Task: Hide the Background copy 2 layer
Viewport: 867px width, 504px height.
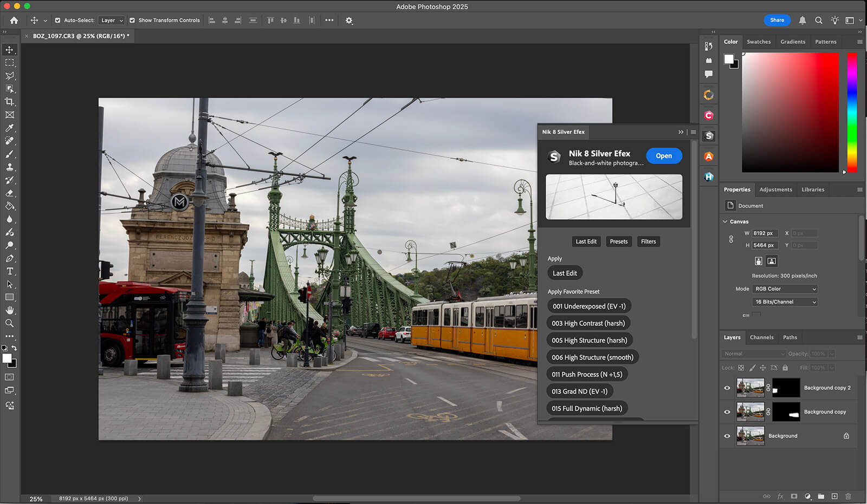Action: 727,388
